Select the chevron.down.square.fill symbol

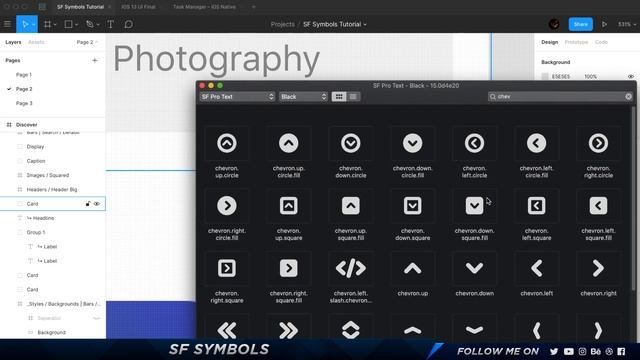(x=474, y=206)
